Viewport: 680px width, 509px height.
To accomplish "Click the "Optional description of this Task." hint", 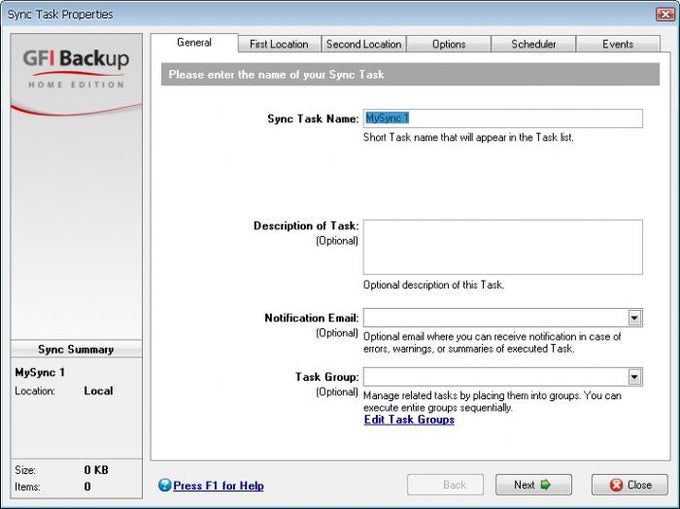I will (434, 285).
